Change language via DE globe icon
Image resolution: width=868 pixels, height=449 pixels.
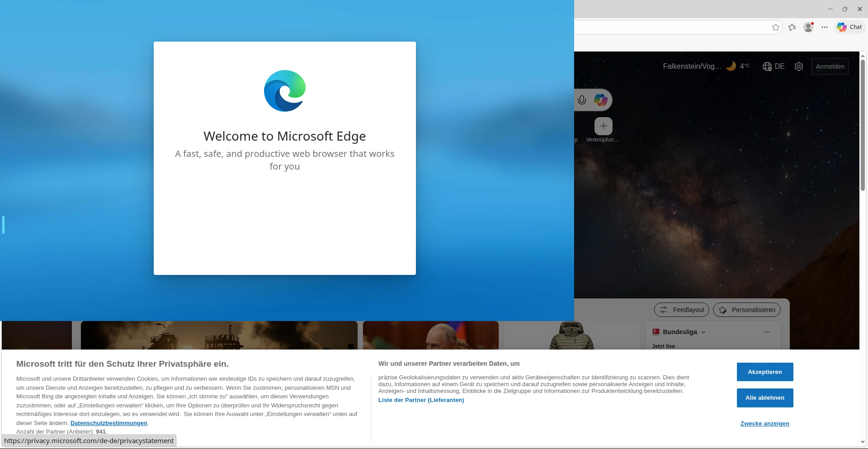click(x=774, y=66)
